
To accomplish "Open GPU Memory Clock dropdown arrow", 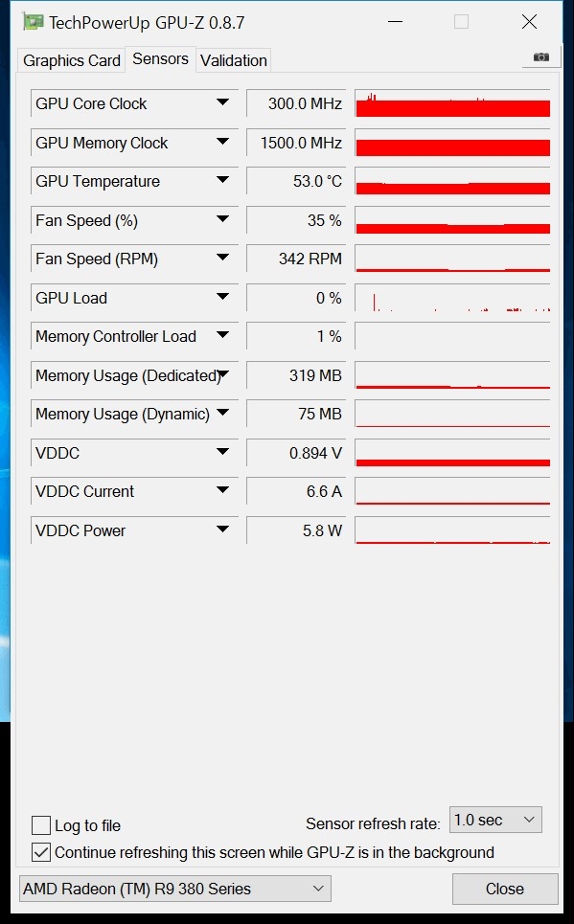I will pyautogui.click(x=222, y=142).
